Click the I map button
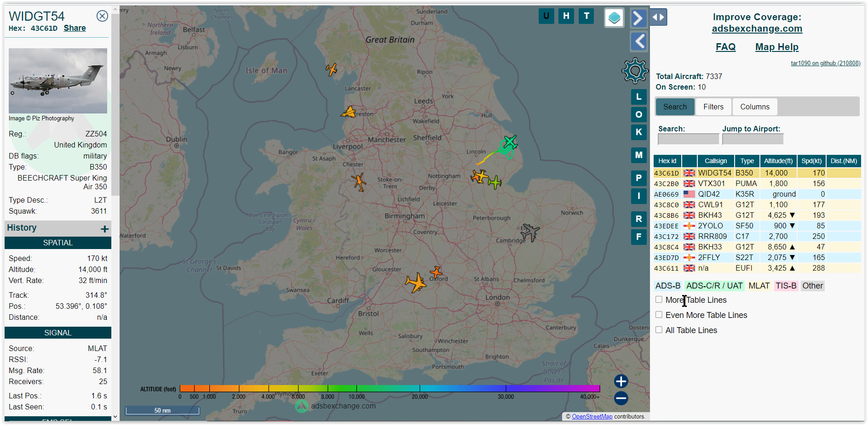The height and width of the screenshot is (425, 868). tap(638, 196)
